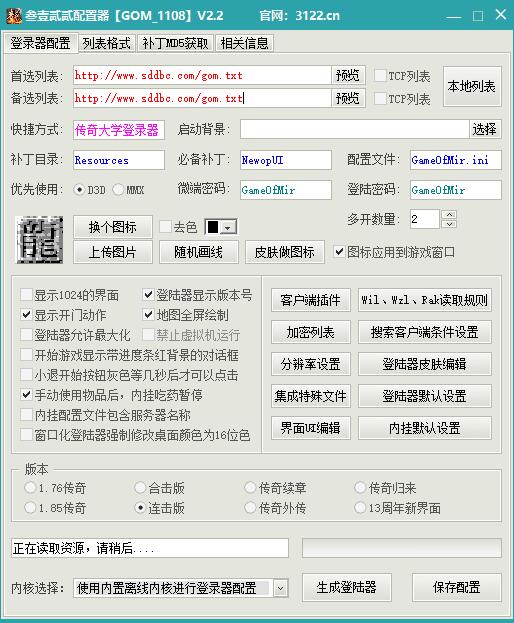Click the 补丁目录 Resources field
This screenshot has height=623, width=514.
pos(119,160)
